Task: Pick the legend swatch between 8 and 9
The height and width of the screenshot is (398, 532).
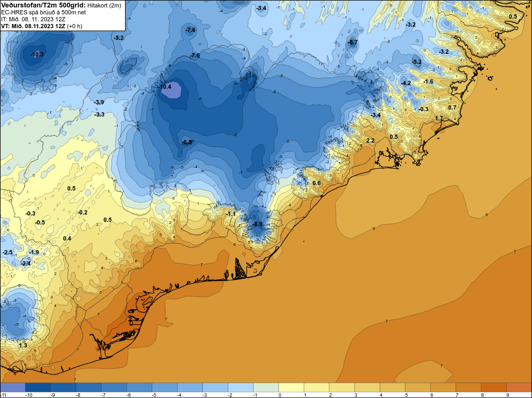Action: click(x=494, y=387)
